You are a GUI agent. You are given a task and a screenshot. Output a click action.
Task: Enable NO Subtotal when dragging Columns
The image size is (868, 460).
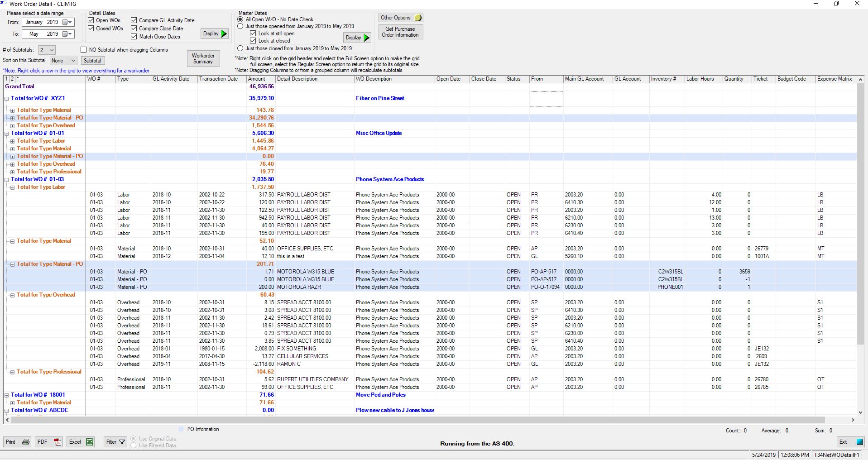coord(83,50)
